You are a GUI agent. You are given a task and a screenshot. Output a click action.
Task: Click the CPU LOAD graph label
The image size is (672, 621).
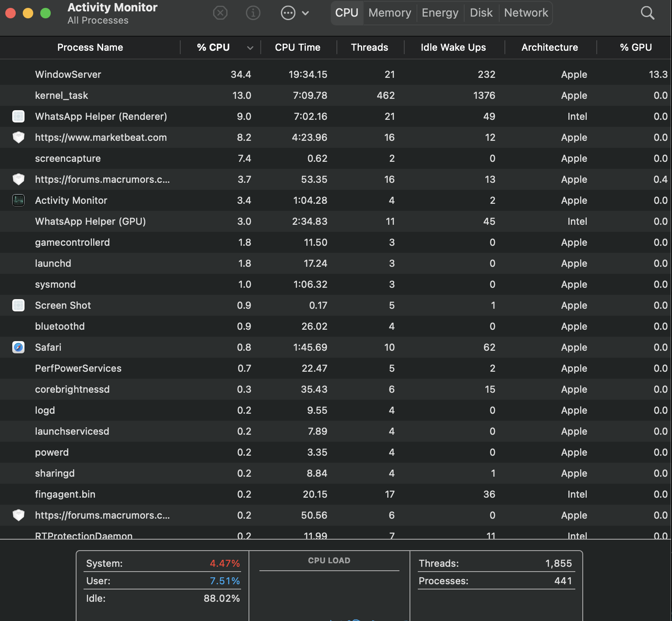coord(329,560)
